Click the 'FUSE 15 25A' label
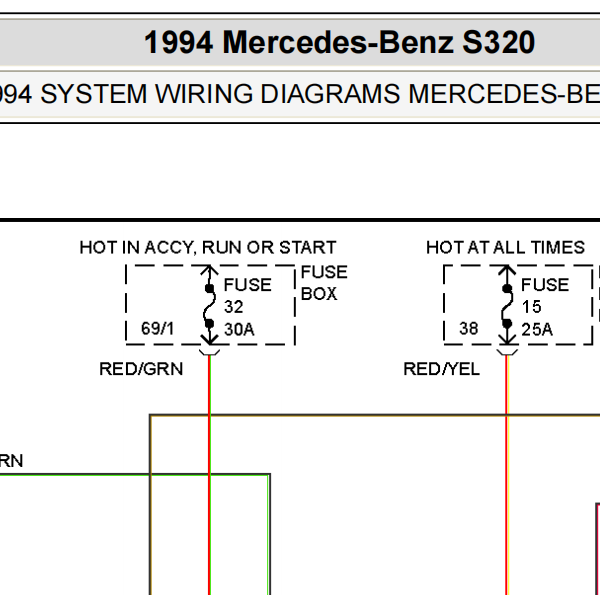 545,307
